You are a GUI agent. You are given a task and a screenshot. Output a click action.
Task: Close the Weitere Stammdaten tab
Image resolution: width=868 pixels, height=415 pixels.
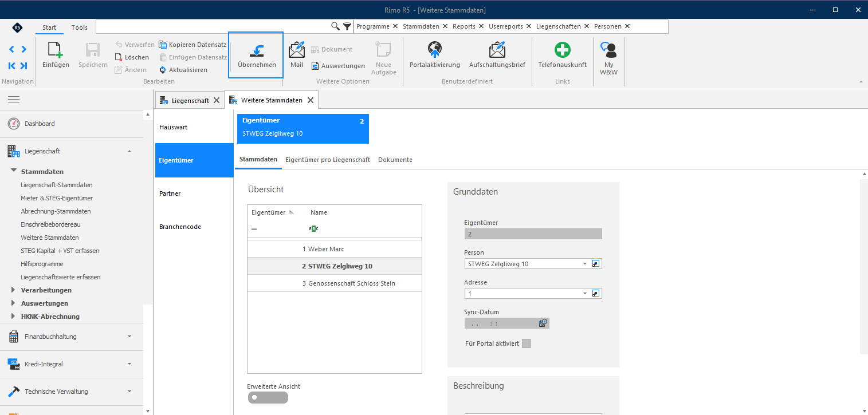point(310,100)
